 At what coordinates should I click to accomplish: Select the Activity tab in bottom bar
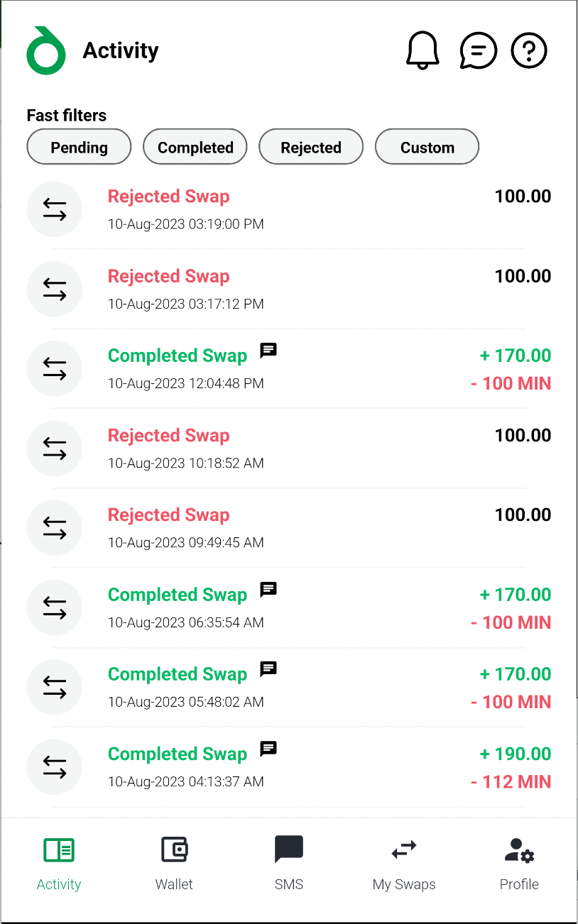click(59, 863)
